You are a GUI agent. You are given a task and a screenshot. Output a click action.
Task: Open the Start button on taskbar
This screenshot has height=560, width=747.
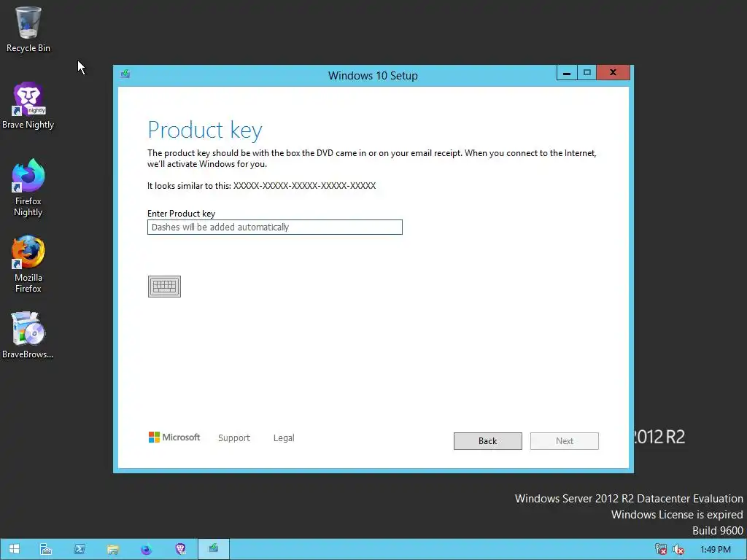(15, 549)
